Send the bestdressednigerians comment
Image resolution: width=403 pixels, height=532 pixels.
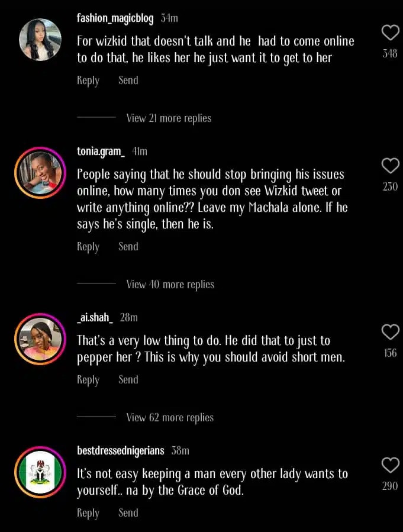[x=128, y=513]
